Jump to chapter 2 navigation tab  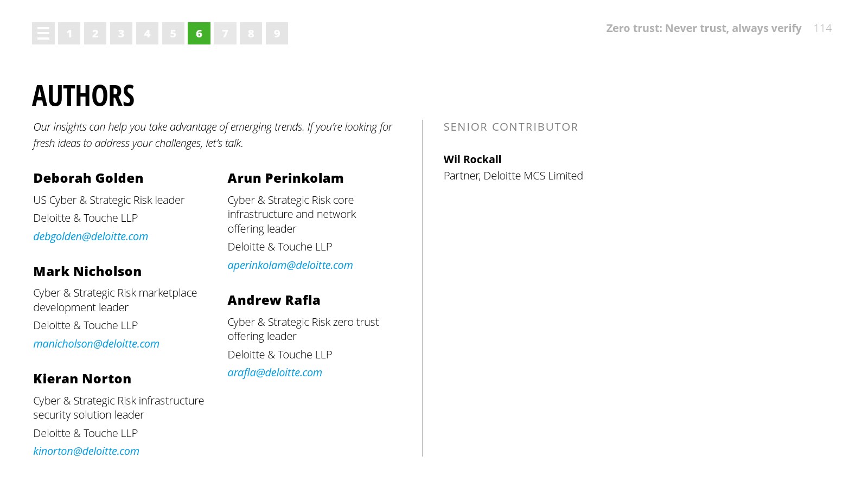[95, 34]
